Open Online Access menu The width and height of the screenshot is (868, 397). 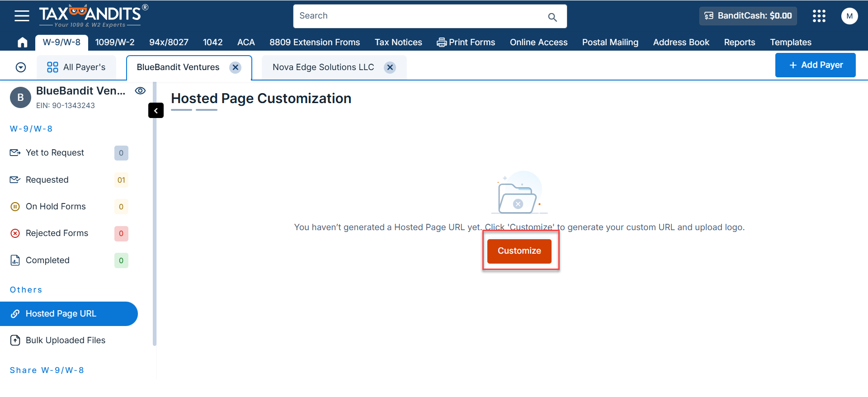click(538, 42)
